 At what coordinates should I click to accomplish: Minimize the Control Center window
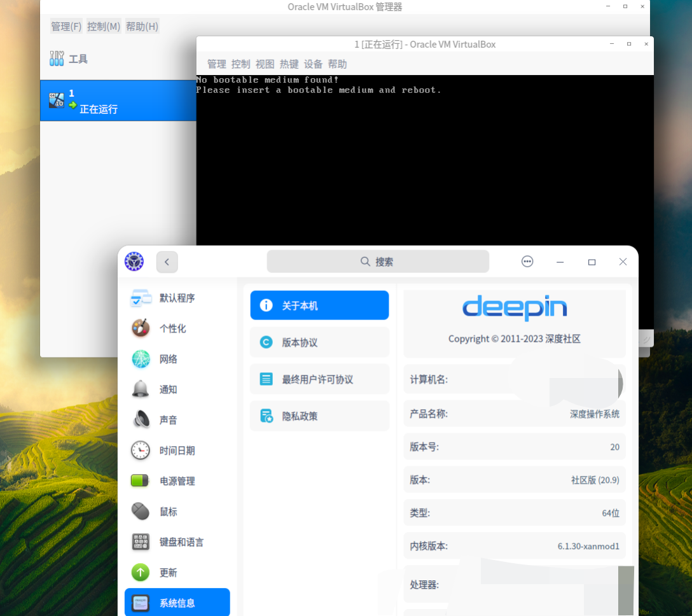coord(560,262)
